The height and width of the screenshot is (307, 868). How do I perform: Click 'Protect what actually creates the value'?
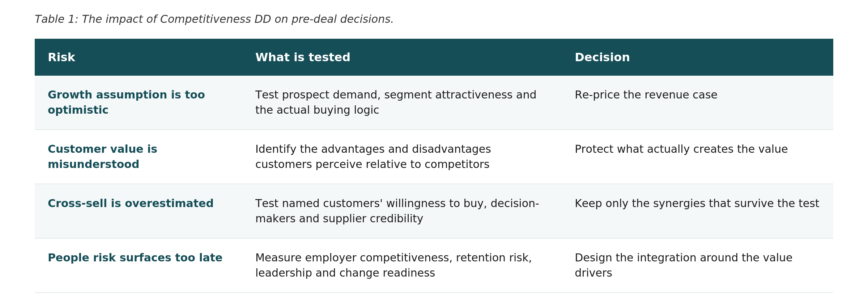tap(681, 149)
